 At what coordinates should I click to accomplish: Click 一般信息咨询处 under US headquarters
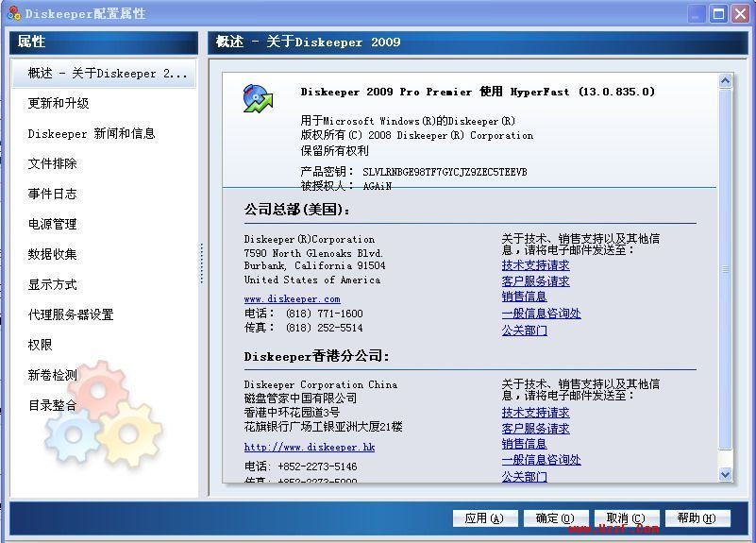[x=541, y=314]
